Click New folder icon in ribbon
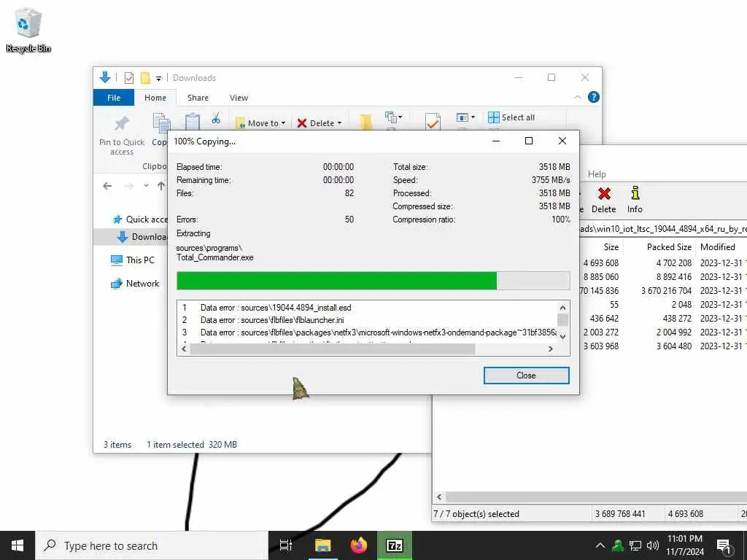The width and height of the screenshot is (747, 560). pyautogui.click(x=365, y=122)
